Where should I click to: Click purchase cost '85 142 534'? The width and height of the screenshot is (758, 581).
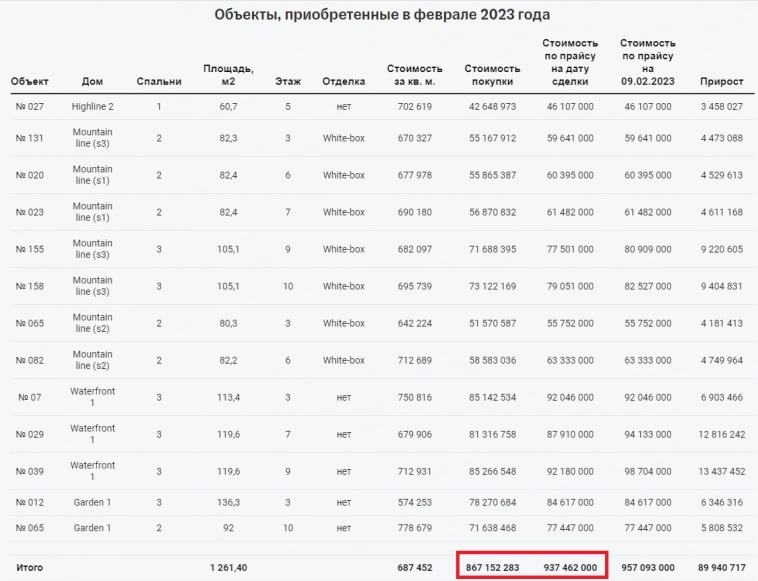coord(492,397)
